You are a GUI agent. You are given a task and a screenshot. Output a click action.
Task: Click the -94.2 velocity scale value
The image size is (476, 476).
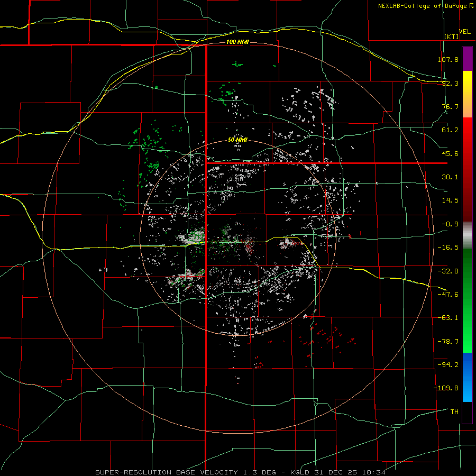(x=448, y=365)
